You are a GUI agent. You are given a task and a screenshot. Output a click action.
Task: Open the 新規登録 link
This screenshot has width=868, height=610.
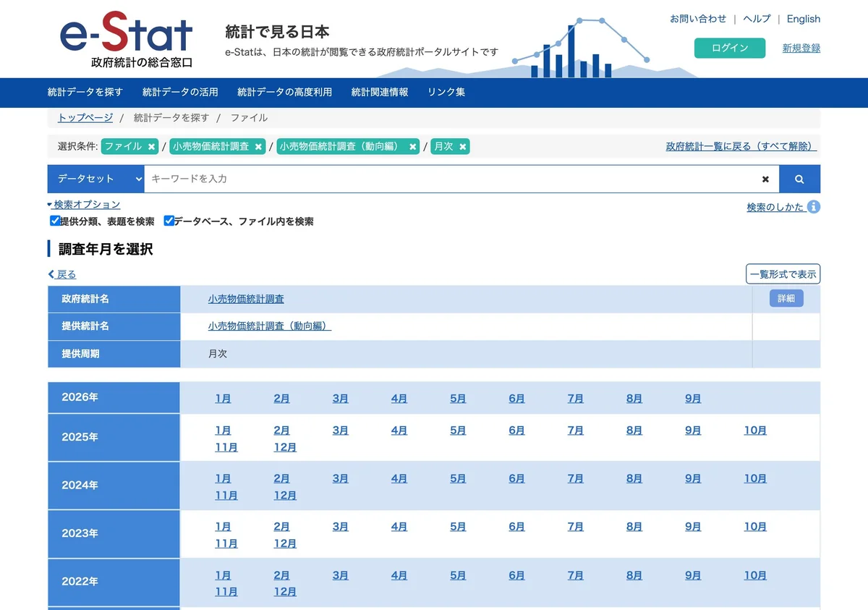click(801, 48)
